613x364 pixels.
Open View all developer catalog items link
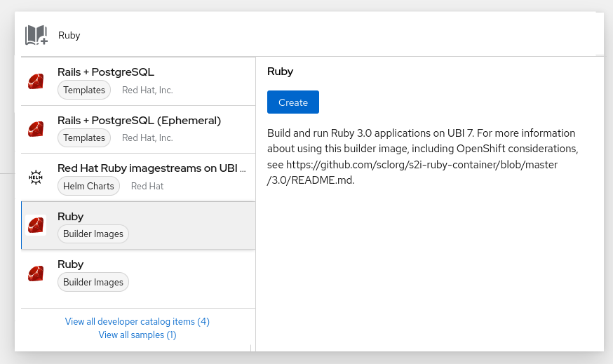tap(137, 322)
